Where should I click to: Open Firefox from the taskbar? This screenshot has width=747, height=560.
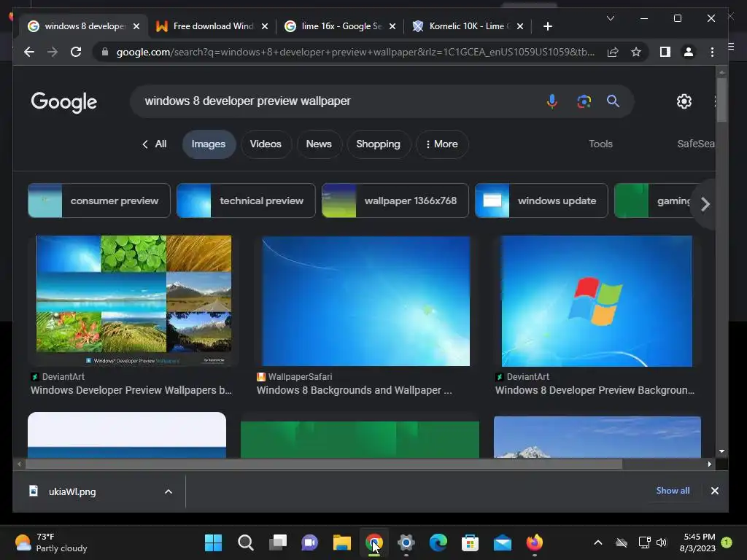535,542
